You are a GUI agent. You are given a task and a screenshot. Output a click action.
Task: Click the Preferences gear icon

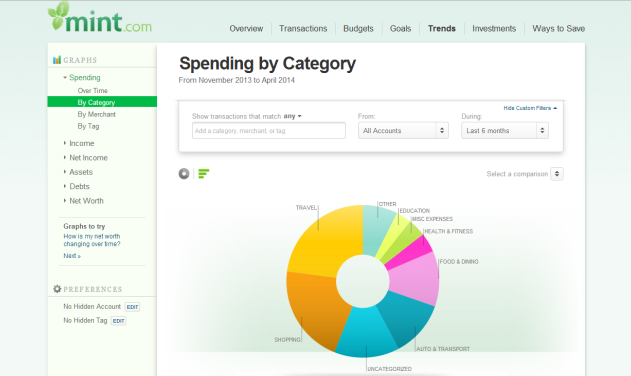click(x=57, y=289)
